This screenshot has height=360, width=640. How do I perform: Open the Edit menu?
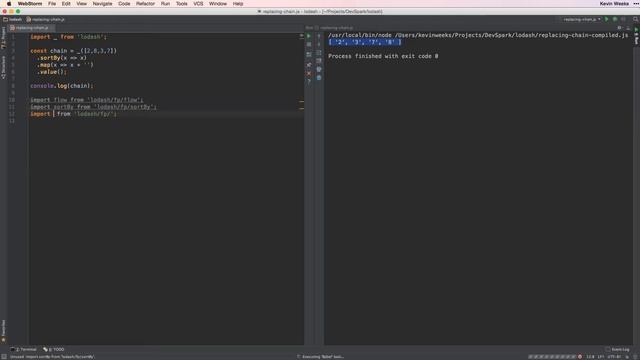[x=66, y=4]
